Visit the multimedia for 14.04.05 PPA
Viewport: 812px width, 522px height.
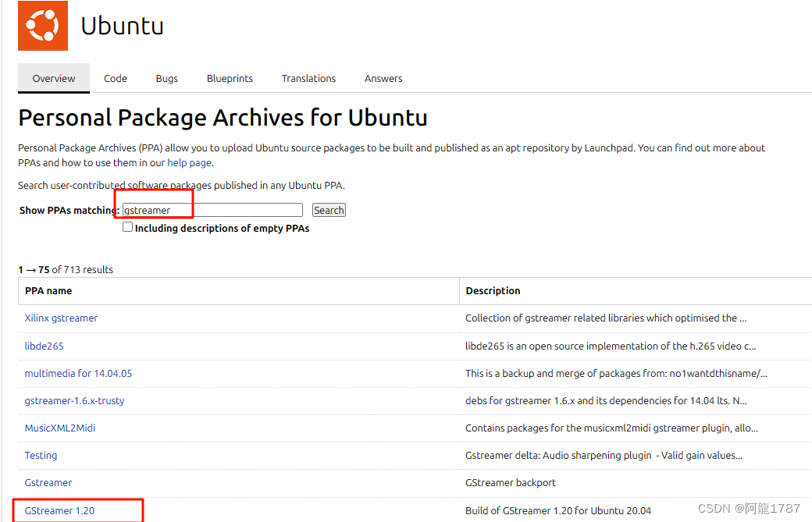pyautogui.click(x=78, y=374)
